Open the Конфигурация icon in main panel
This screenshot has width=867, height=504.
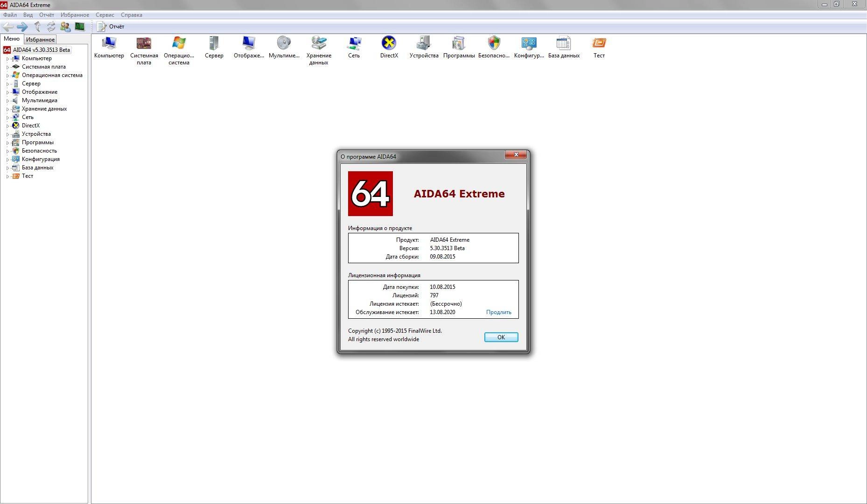point(529,47)
